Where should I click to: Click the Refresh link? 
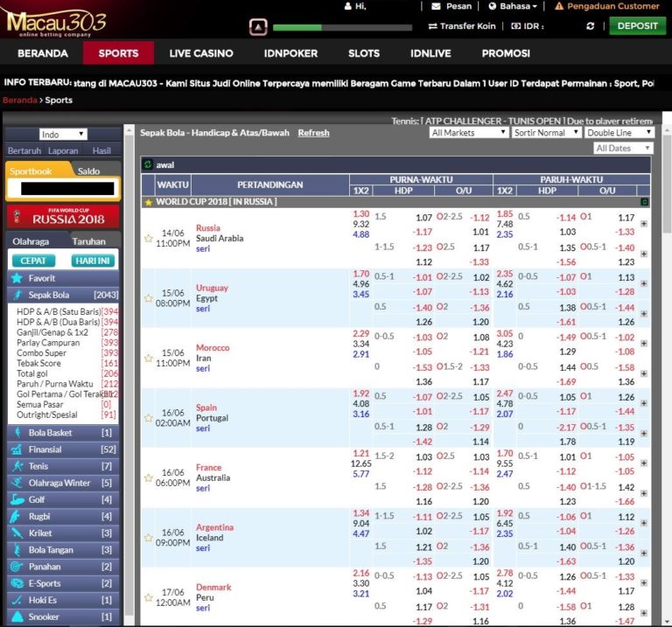point(313,133)
